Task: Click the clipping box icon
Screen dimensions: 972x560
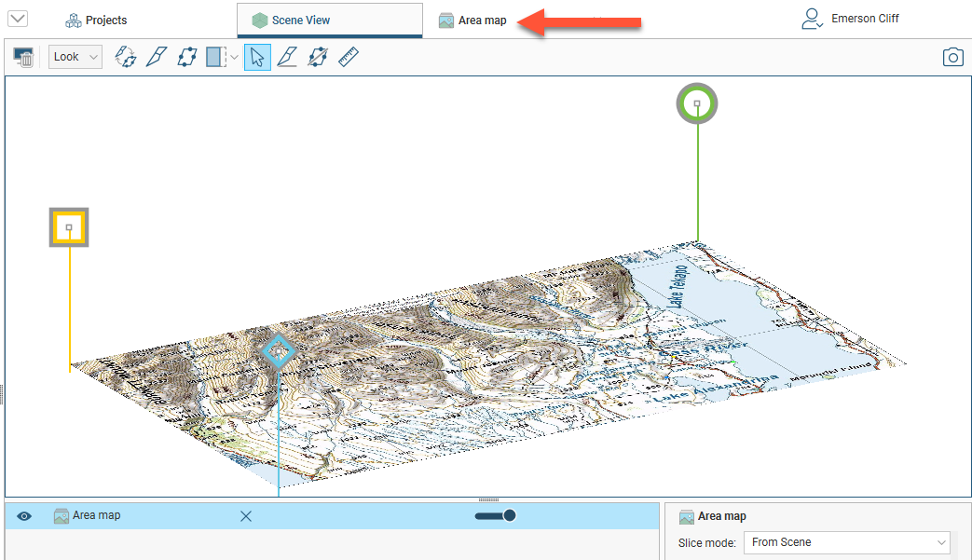Action: coord(215,57)
